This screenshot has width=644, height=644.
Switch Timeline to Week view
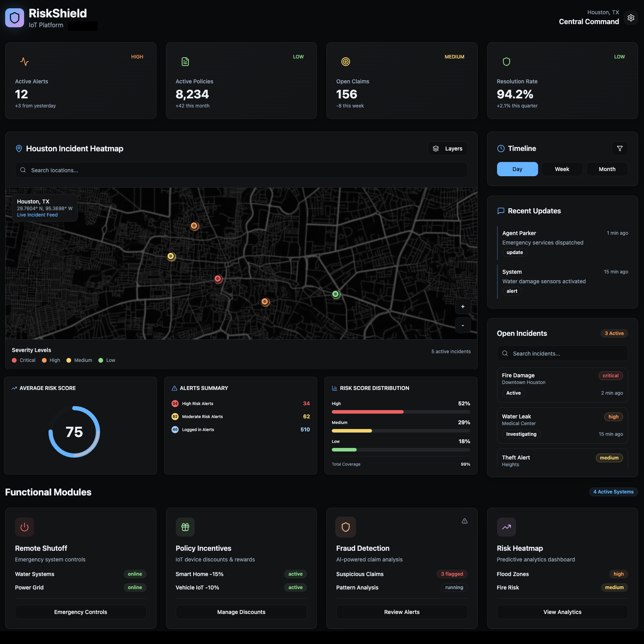pos(562,169)
